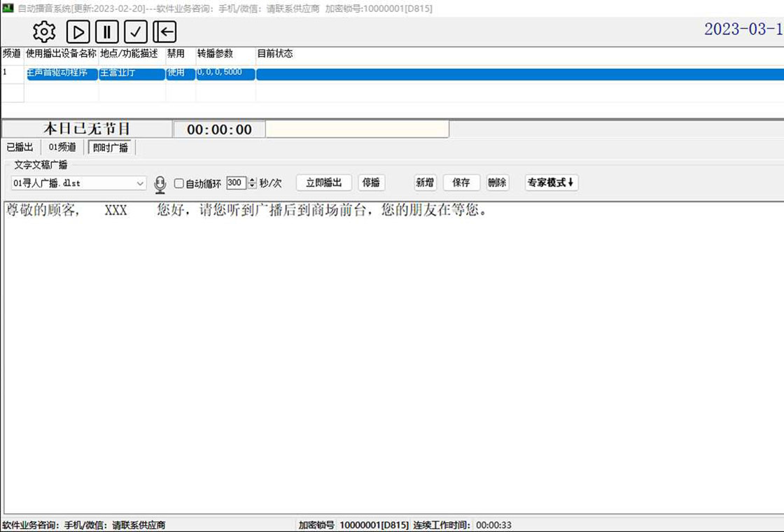The height and width of the screenshot is (532, 784).
Task: Click the 使用播出设备名称 column header
Action: [x=61, y=53]
